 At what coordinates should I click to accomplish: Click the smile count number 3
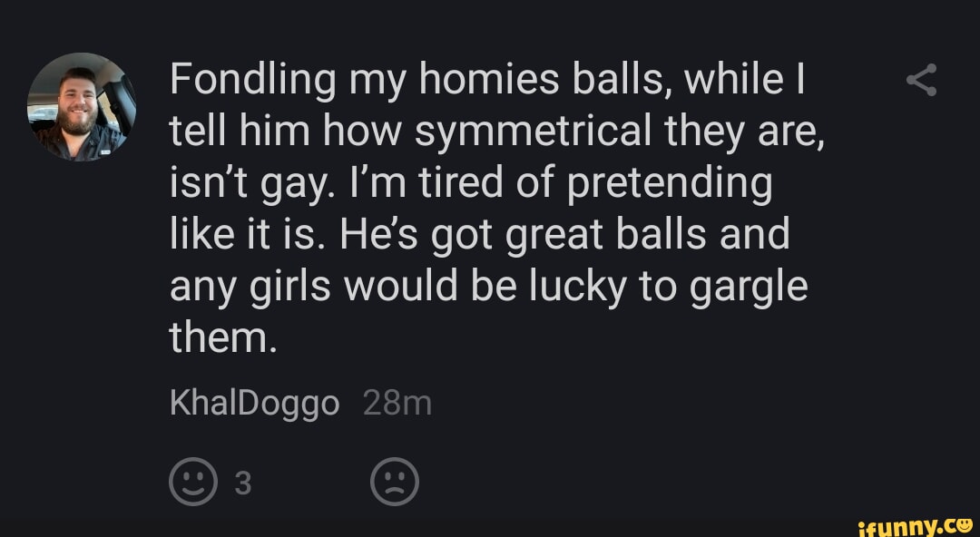[241, 484]
